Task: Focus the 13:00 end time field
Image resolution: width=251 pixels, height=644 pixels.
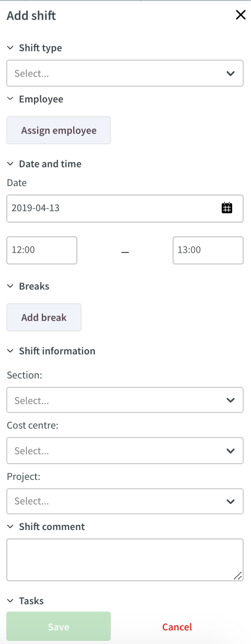Action: click(x=208, y=250)
